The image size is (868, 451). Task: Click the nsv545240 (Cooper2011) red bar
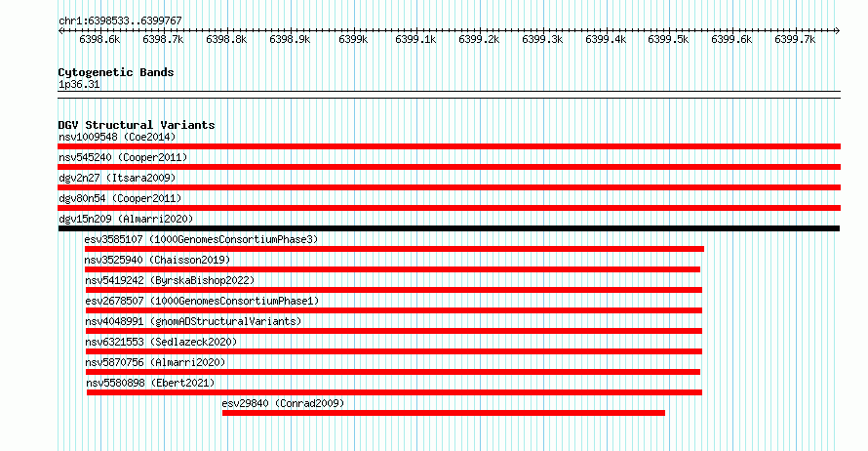click(449, 167)
